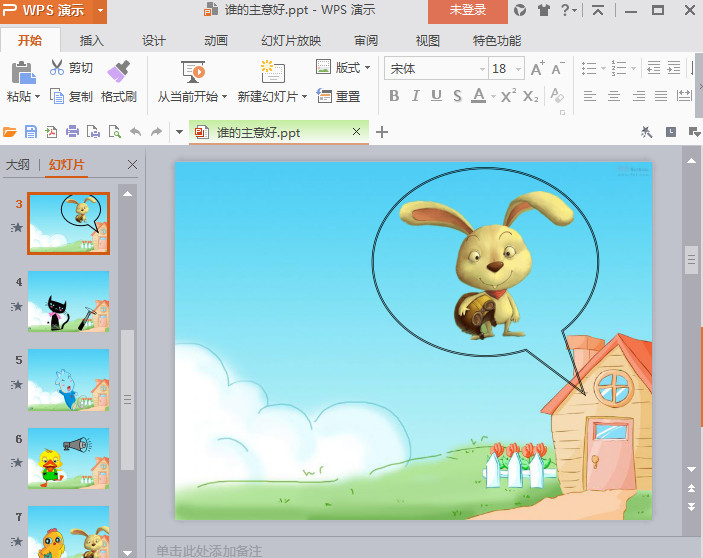Open the Animation (动画) ribbon tab
This screenshot has width=703, height=558.
click(216, 41)
